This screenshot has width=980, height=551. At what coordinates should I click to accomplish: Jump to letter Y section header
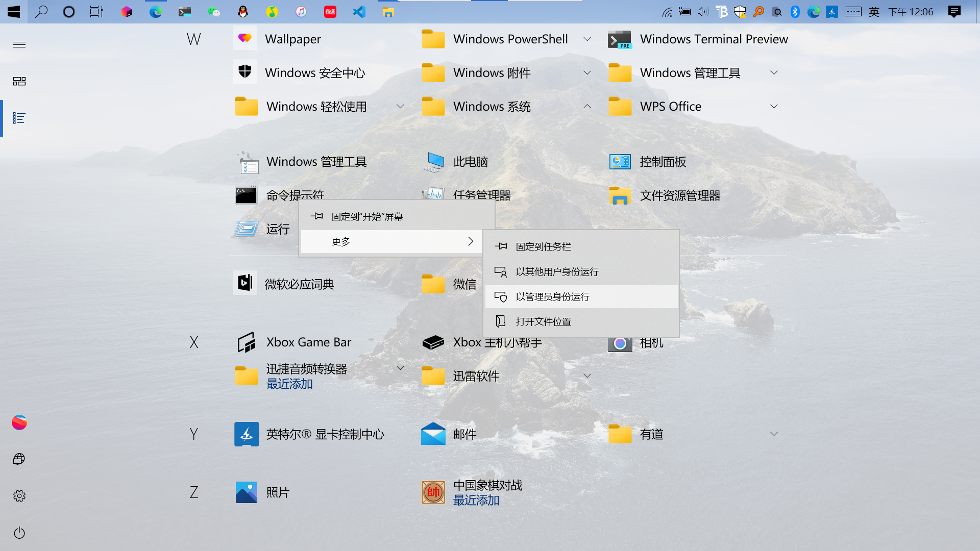(x=194, y=434)
